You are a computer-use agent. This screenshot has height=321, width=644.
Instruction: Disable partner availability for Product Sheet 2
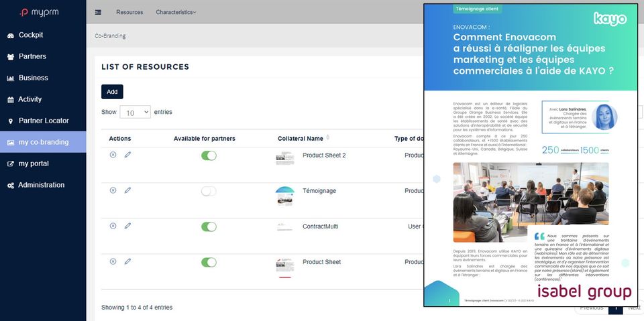pos(209,155)
